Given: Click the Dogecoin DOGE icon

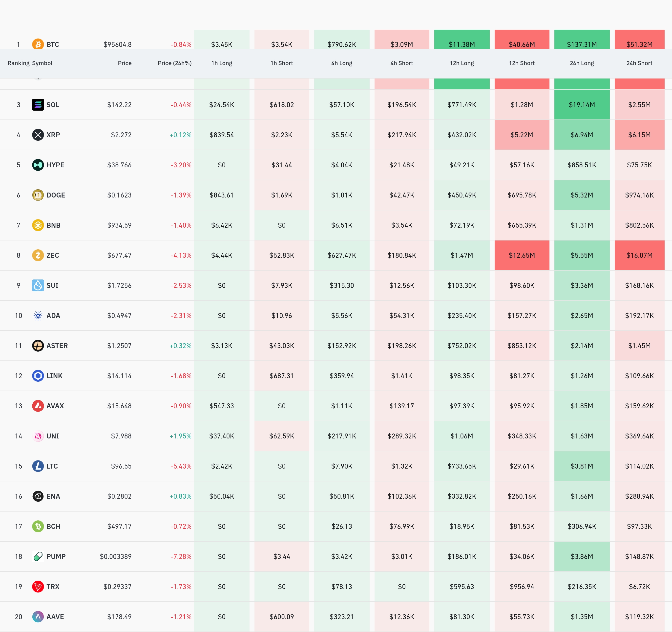Looking at the screenshot, I should tap(38, 195).
